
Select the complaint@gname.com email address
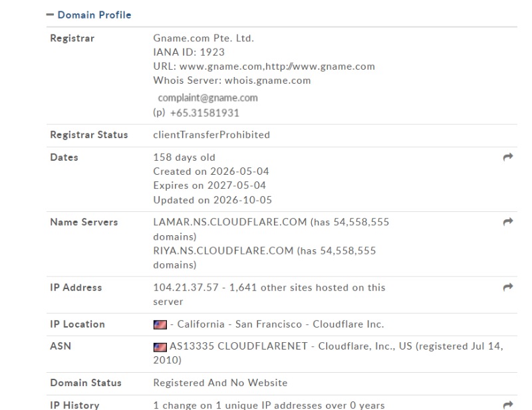coord(207,98)
